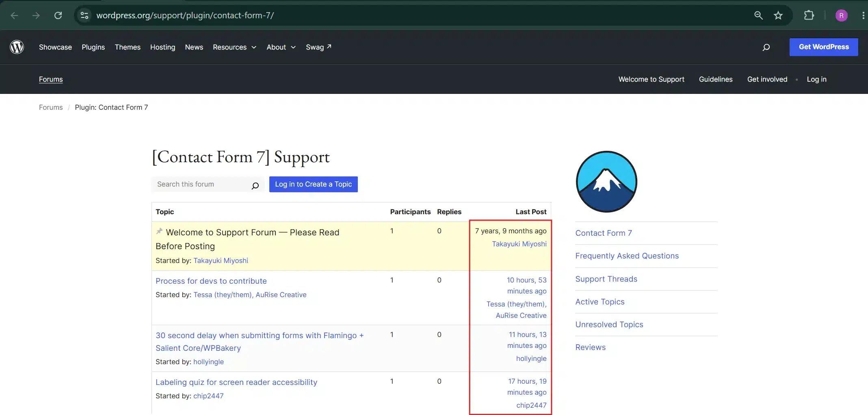Open 30 second delay Flamingo topic

260,341
